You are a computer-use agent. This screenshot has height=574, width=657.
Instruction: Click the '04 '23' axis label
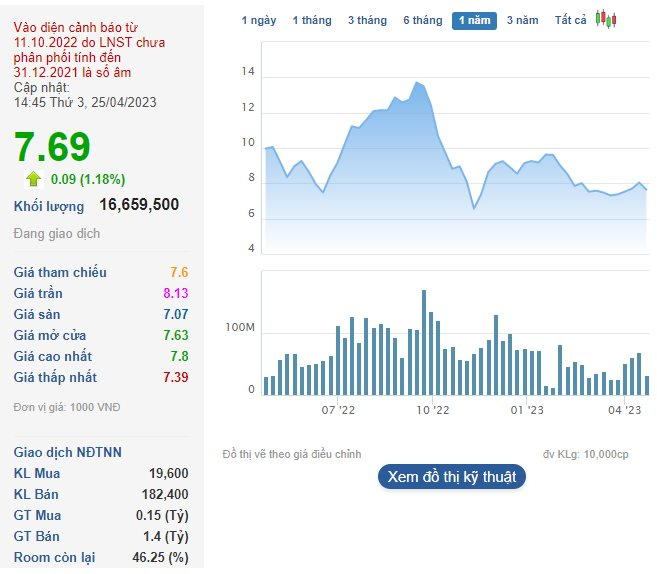pos(624,410)
